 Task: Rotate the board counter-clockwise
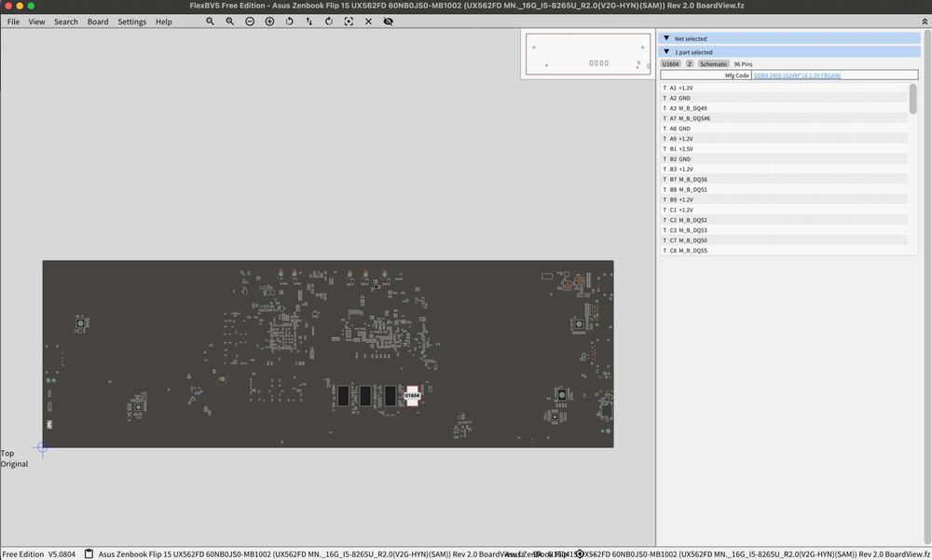pos(290,21)
